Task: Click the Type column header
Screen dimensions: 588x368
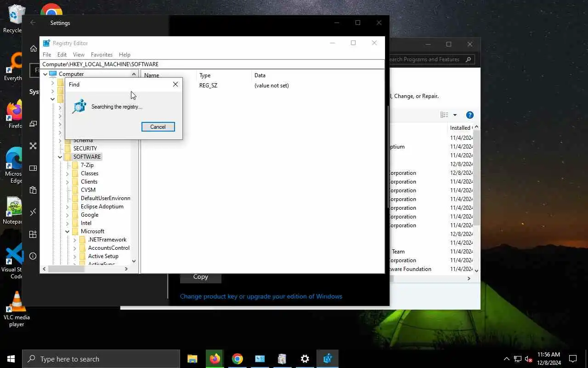Action: click(x=225, y=75)
